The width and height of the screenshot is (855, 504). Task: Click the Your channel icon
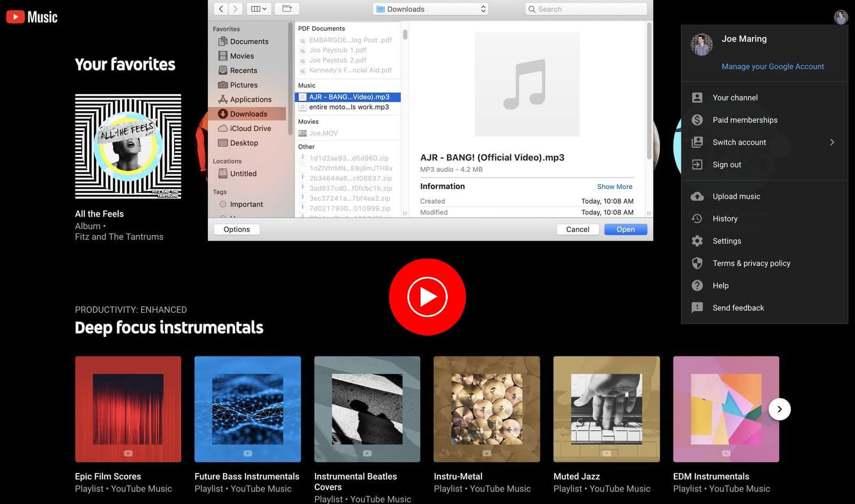coord(697,97)
